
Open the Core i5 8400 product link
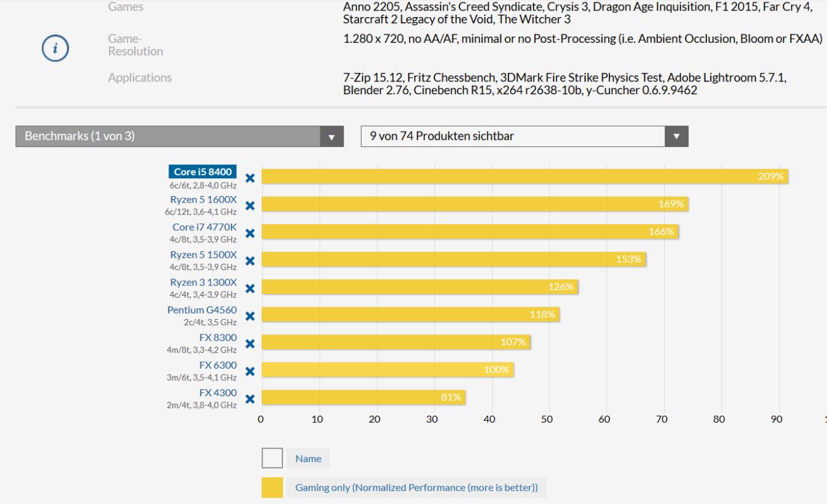[202, 173]
